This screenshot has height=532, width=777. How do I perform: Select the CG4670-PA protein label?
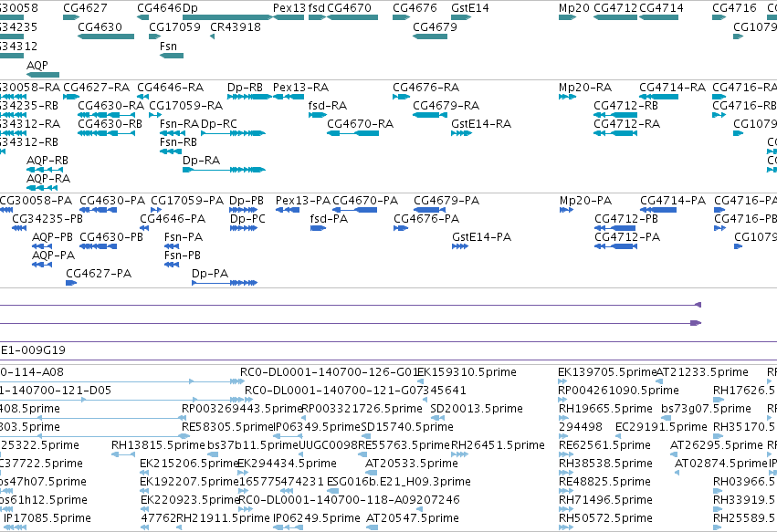pyautogui.click(x=365, y=201)
